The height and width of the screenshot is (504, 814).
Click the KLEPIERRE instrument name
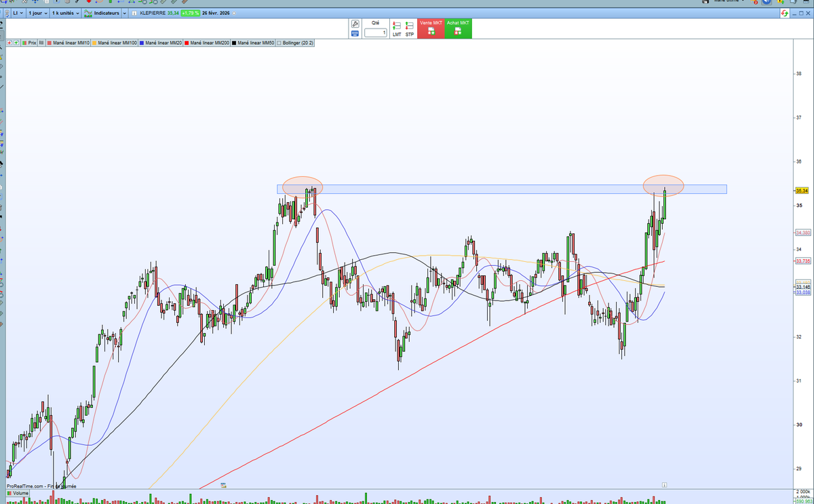click(x=153, y=13)
